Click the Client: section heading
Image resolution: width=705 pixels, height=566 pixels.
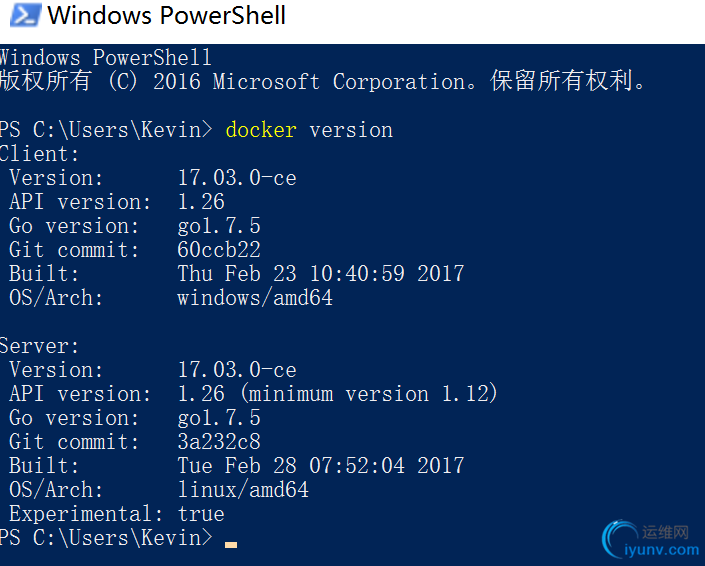click(40, 154)
